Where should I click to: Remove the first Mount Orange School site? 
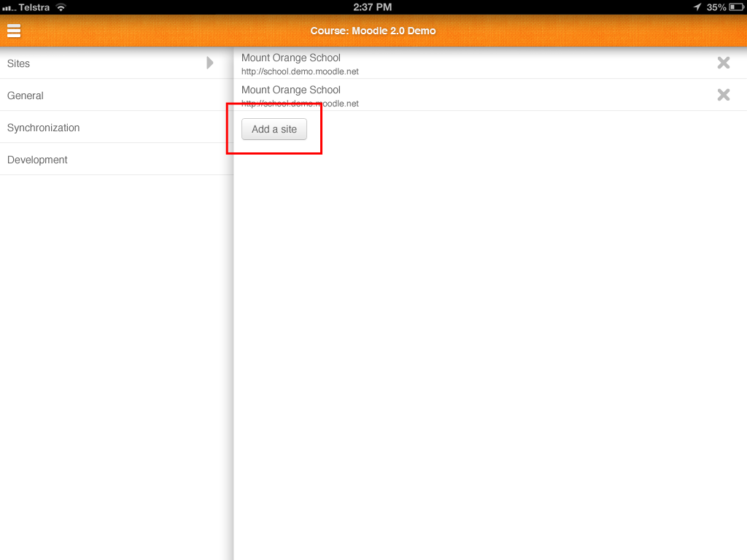pos(723,63)
